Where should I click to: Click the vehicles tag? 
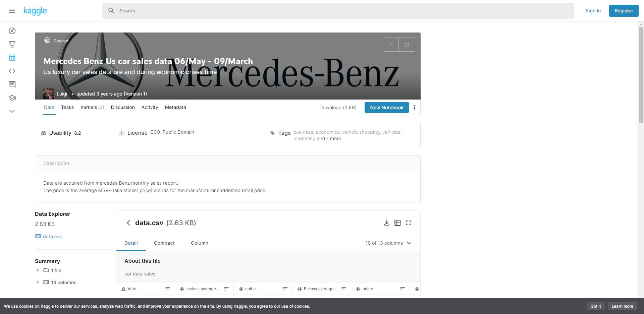391,132
